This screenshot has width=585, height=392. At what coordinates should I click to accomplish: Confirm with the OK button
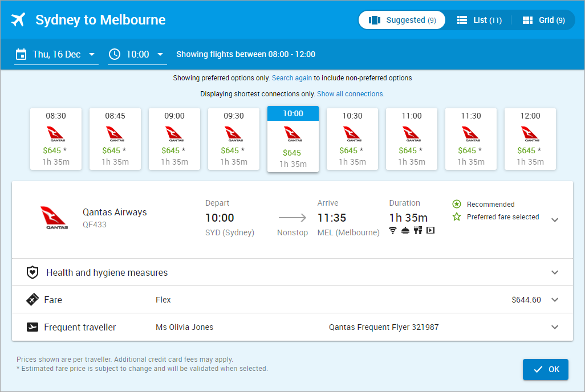546,369
